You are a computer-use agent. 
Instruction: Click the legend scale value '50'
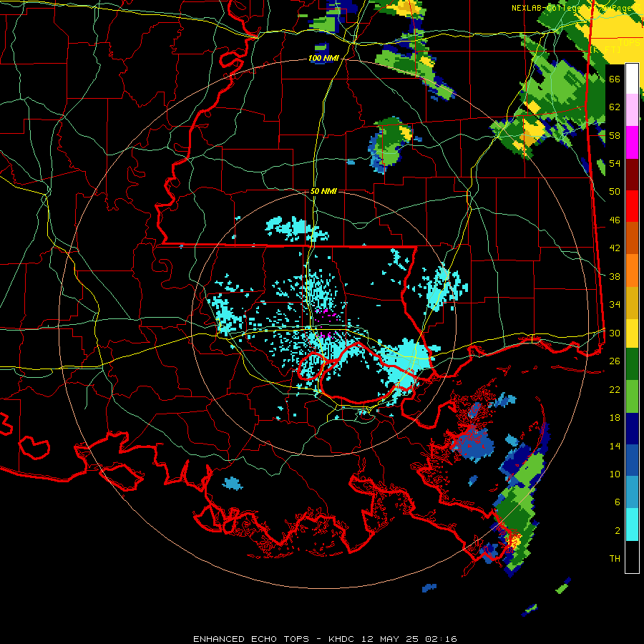point(615,192)
